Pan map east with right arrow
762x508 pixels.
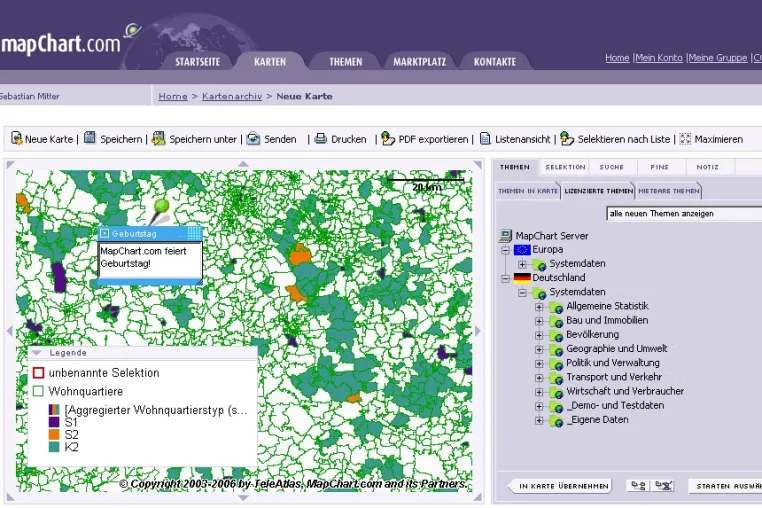point(478,331)
